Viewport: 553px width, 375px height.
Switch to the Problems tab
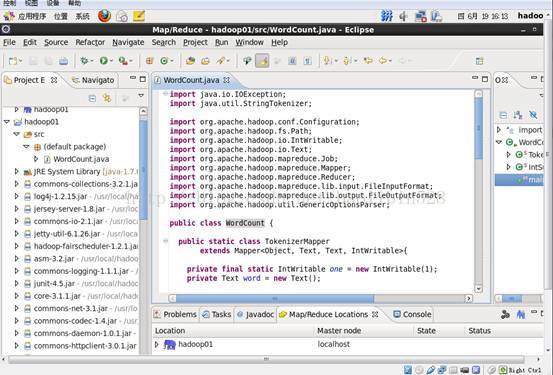tap(175, 314)
